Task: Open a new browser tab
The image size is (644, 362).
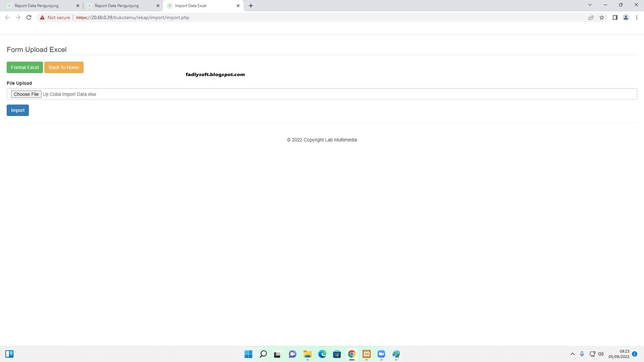Action: point(251,6)
